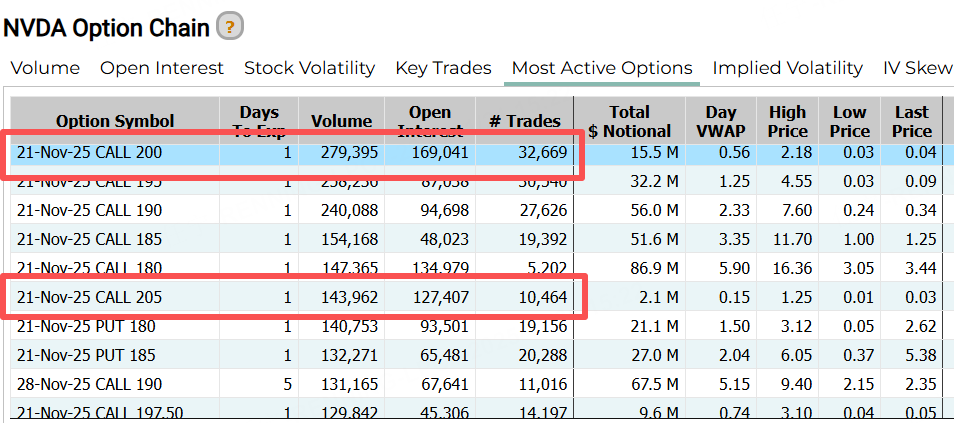Viewport: 954px width, 423px height.
Task: Switch to the IV Skew tab
Action: pyautogui.click(x=917, y=68)
